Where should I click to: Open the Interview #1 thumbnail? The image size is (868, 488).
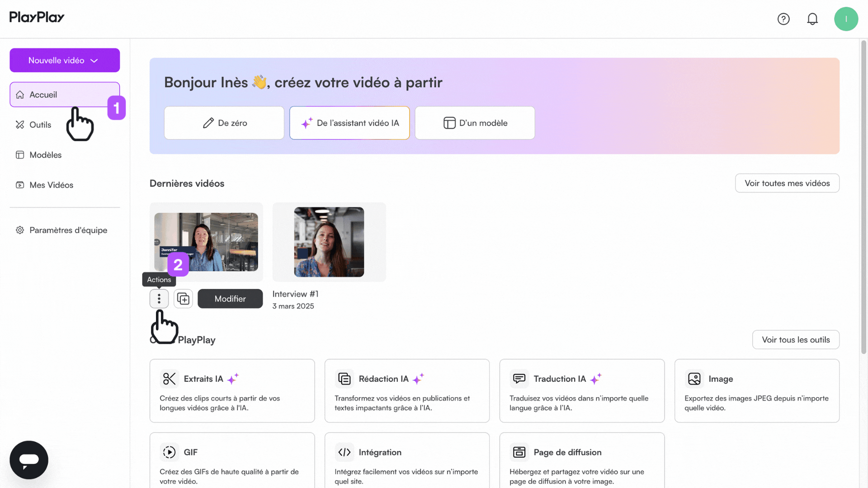tap(329, 242)
